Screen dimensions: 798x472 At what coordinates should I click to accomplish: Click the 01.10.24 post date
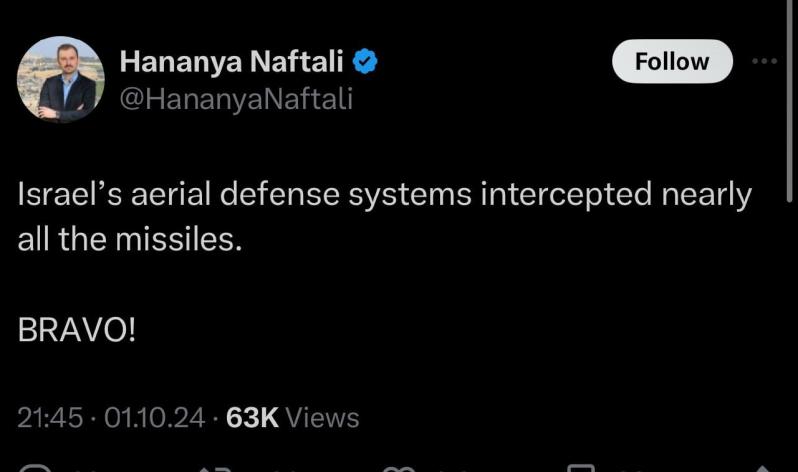click(154, 417)
